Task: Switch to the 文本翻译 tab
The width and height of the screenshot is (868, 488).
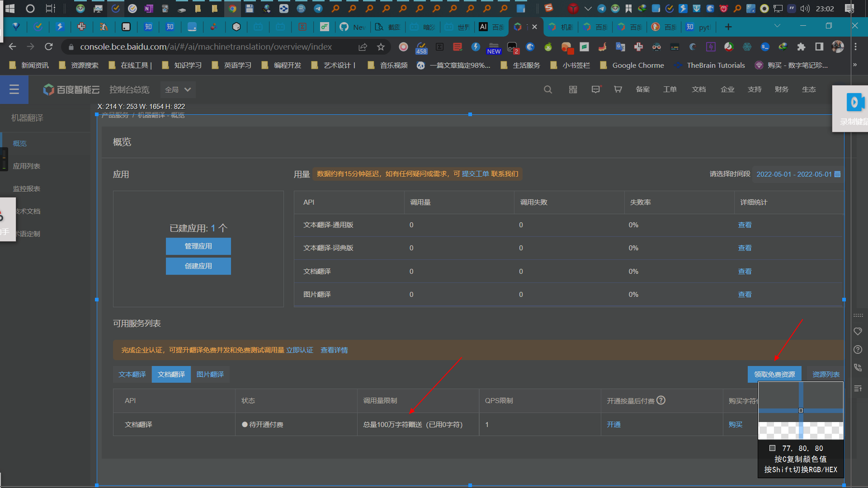Action: tap(132, 374)
